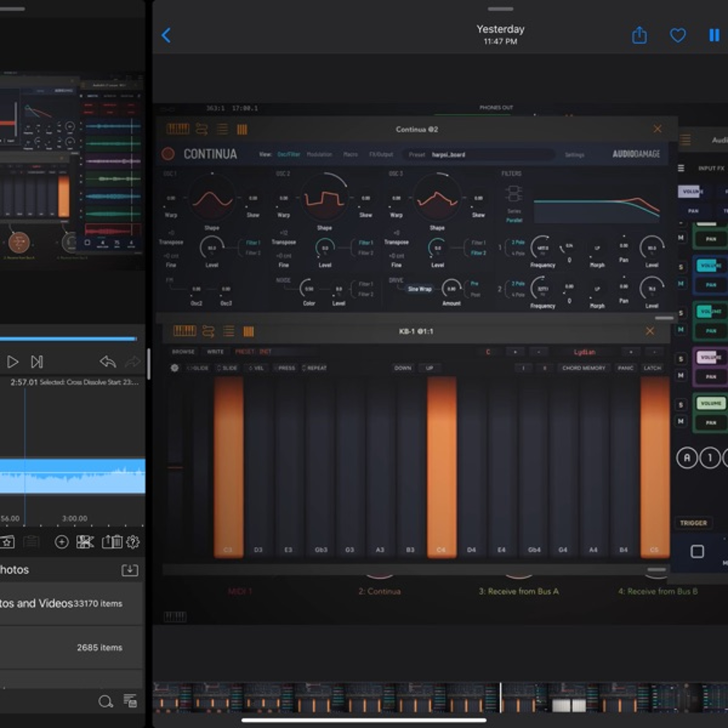Tap the list icon in the Continua title bar
728x728 pixels.
[222, 129]
